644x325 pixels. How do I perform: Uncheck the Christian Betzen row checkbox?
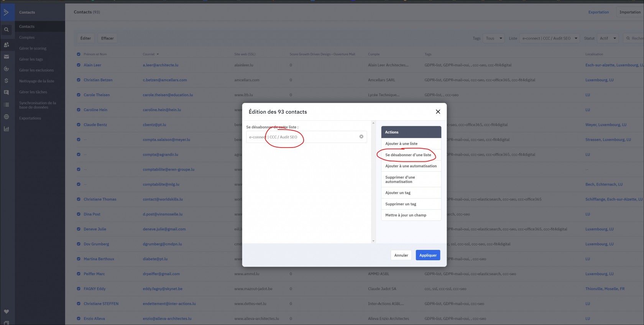pyautogui.click(x=79, y=80)
